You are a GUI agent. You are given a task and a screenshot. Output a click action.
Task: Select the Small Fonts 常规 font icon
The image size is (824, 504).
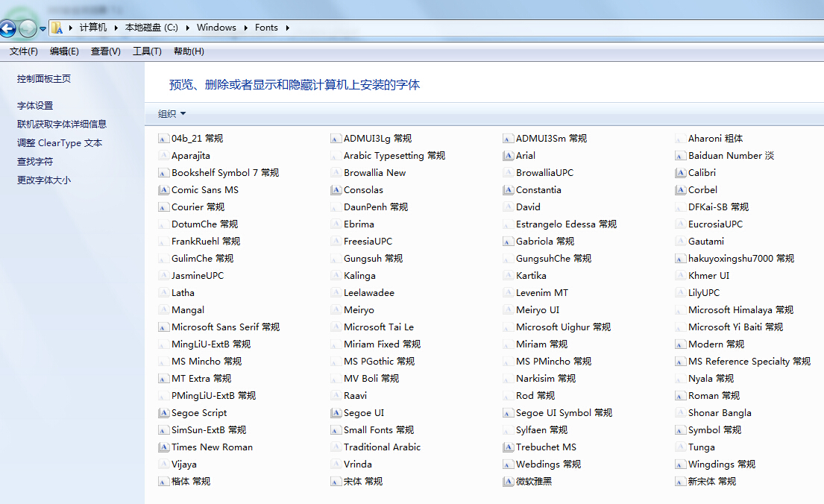pos(336,430)
